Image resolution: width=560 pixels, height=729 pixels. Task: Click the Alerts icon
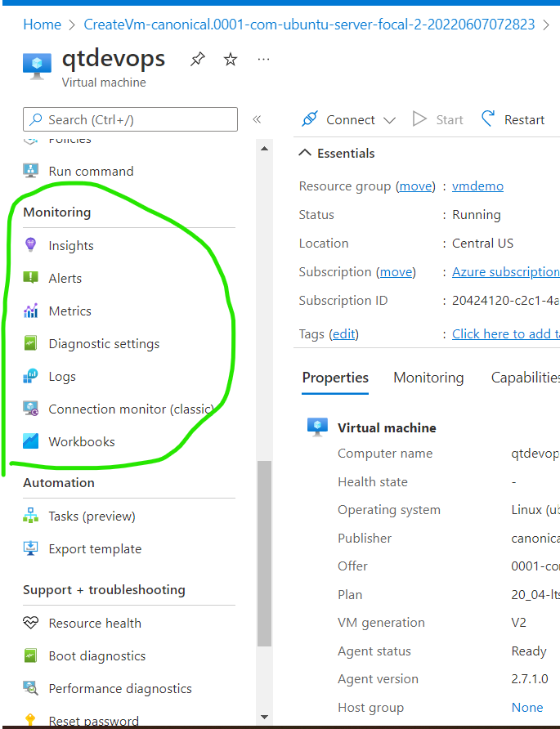pyautogui.click(x=31, y=278)
